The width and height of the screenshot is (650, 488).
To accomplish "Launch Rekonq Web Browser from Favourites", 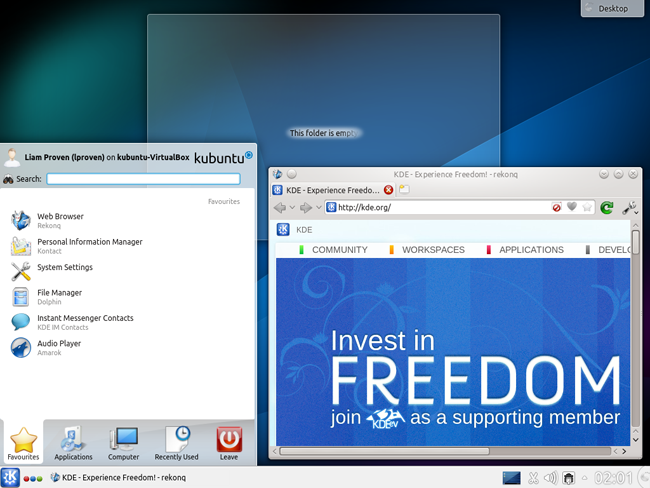I will [x=129, y=220].
